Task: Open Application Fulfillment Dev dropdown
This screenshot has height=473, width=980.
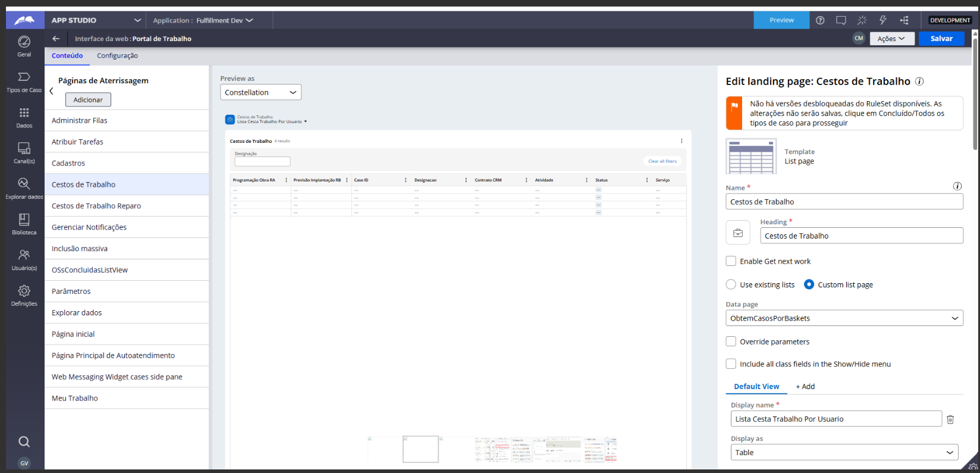Action: [x=203, y=20]
